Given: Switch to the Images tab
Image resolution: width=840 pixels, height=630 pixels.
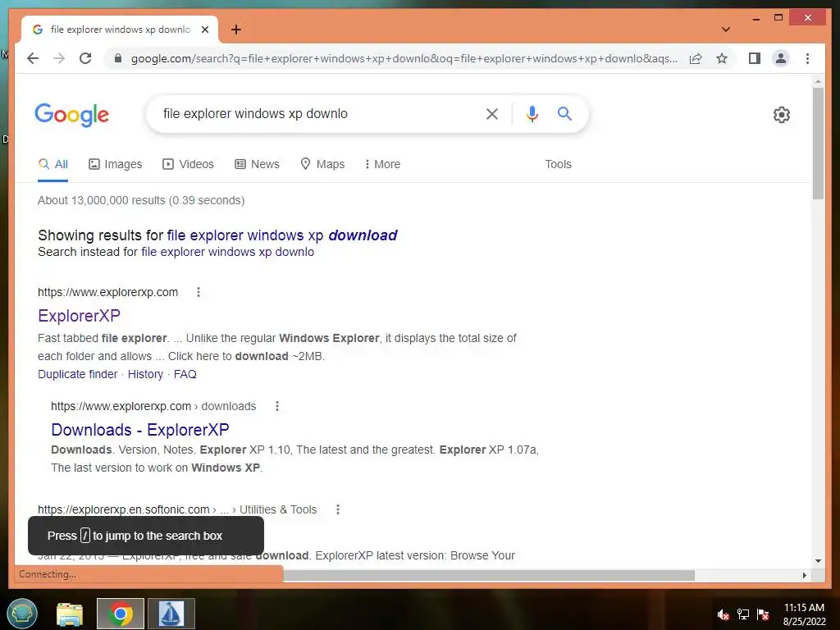Looking at the screenshot, I should [115, 164].
